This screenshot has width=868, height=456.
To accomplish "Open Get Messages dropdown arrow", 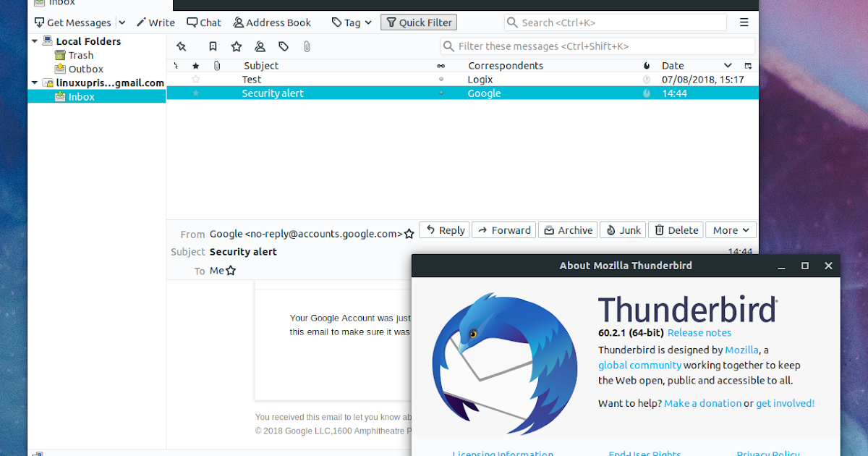I will [122, 22].
